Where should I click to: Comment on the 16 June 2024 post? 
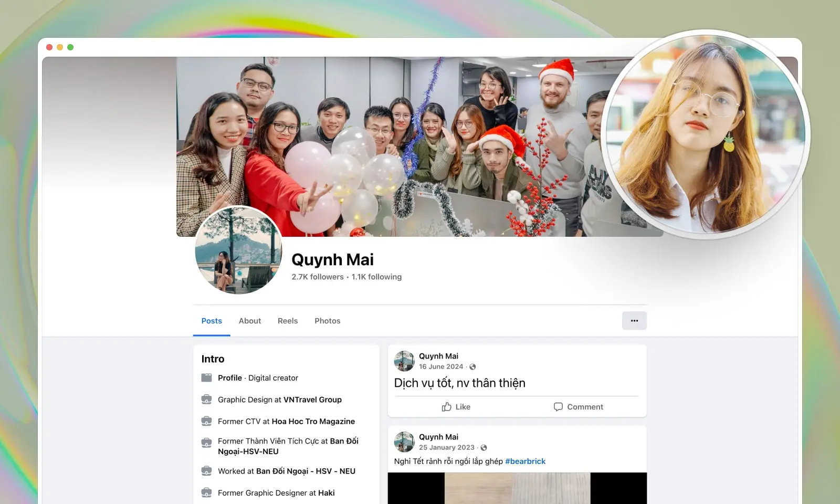[x=579, y=407]
